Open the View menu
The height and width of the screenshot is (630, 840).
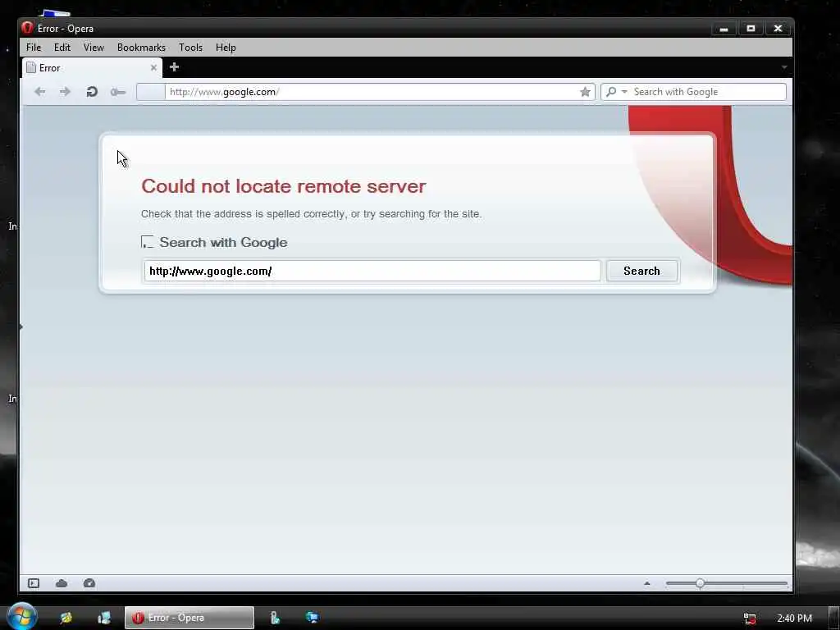(94, 47)
